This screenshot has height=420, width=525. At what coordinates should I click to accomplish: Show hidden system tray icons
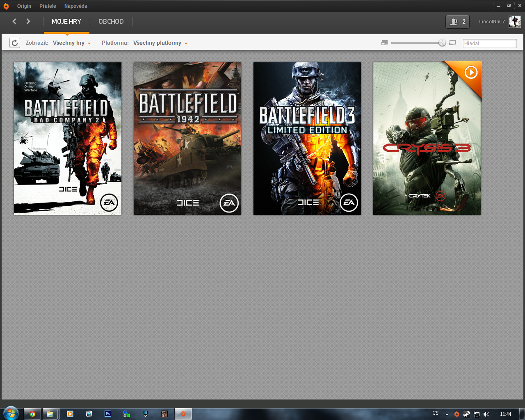pyautogui.click(x=447, y=414)
